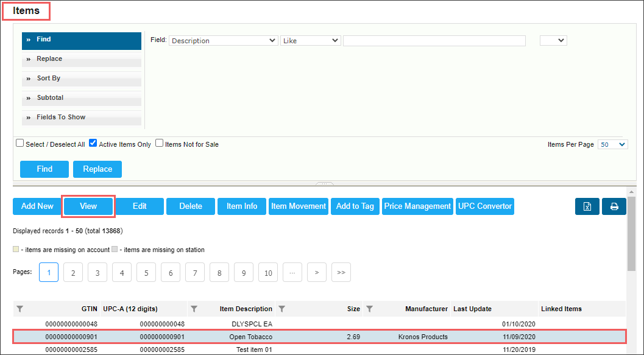Open the Like operator dropdown

point(310,41)
